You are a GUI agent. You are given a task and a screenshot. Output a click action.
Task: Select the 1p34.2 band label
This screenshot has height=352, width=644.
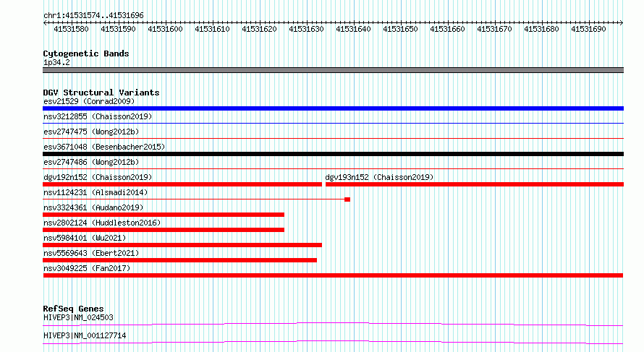pyautogui.click(x=56, y=63)
